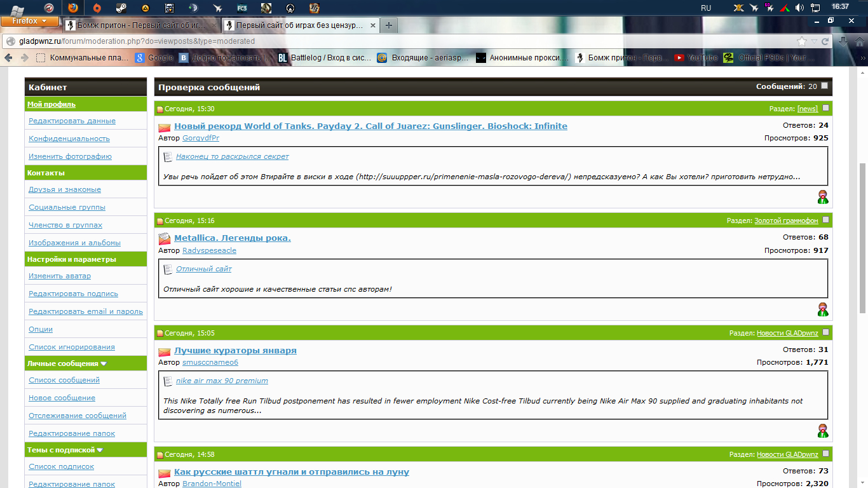Open Изменить аватар settings
The width and height of the screenshot is (868, 488).
tap(60, 276)
